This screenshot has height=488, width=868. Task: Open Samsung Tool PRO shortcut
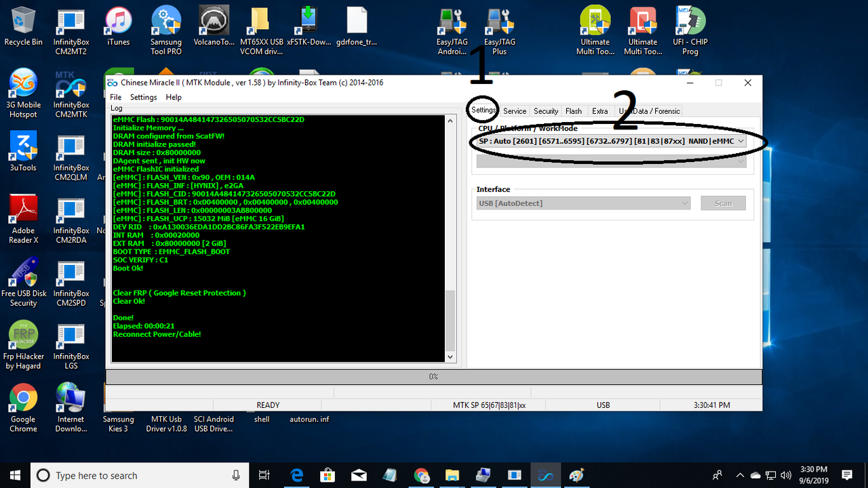[x=166, y=30]
